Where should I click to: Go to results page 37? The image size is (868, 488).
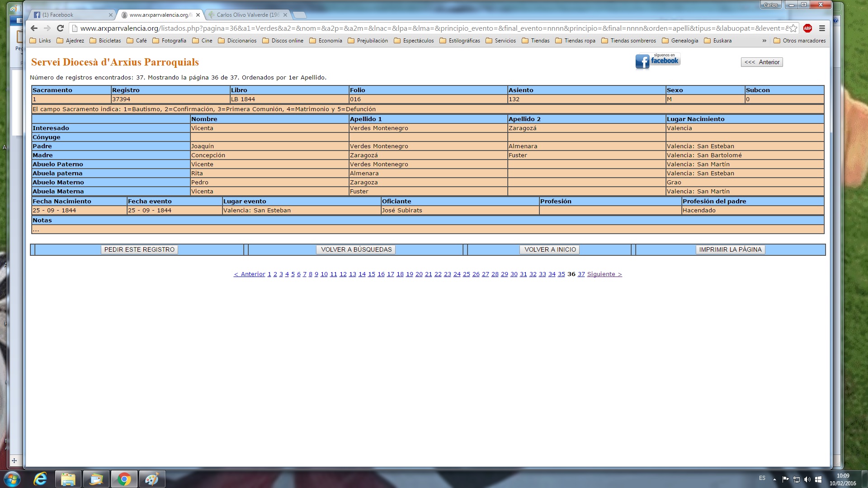(581, 274)
